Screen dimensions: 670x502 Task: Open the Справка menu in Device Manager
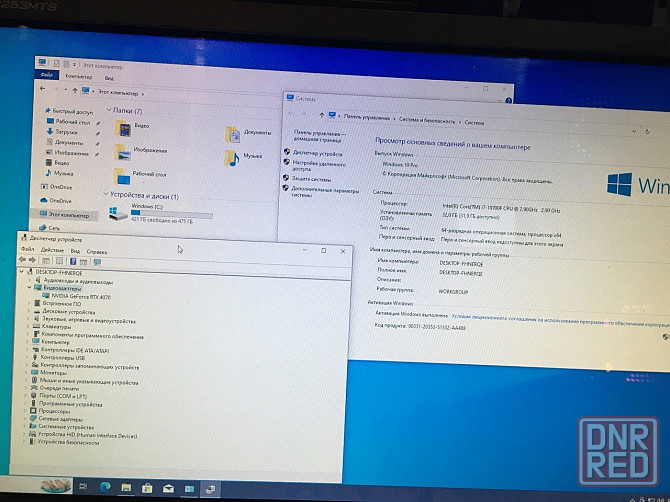tap(97, 252)
